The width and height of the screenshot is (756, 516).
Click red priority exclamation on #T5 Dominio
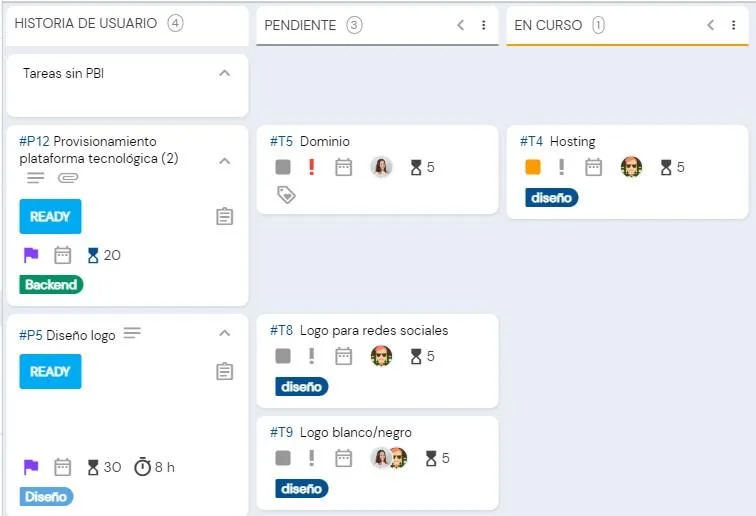pos(311,167)
